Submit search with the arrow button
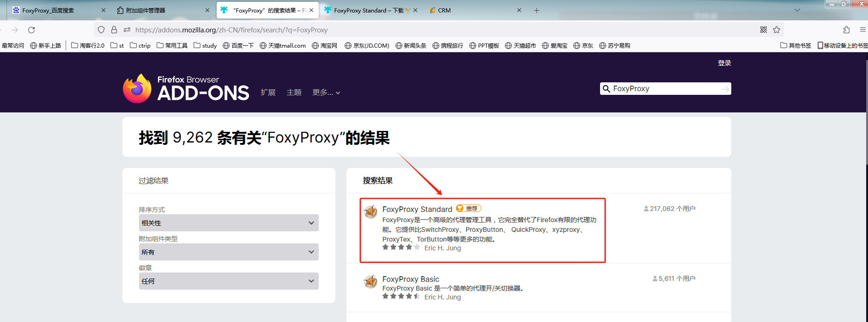Screen dimensions: 868x322 coord(726,89)
